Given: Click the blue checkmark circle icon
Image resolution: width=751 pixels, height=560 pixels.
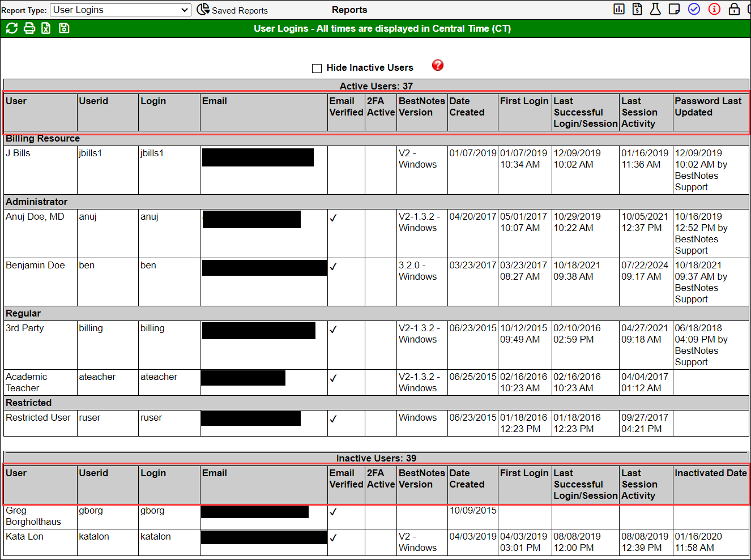Looking at the screenshot, I should coord(694,9).
